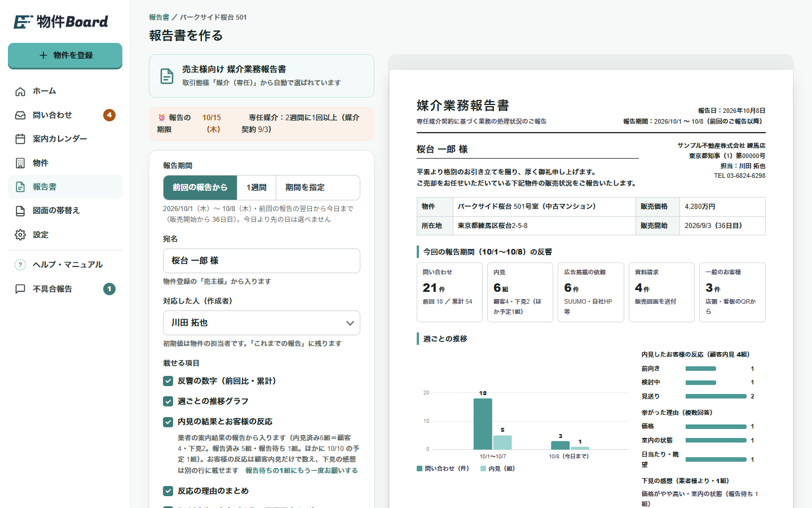Viewport: 812px width, 508px height.
Task: Uncheck 内見の結果とお客様の反応 checkbox
Action: [x=168, y=422]
